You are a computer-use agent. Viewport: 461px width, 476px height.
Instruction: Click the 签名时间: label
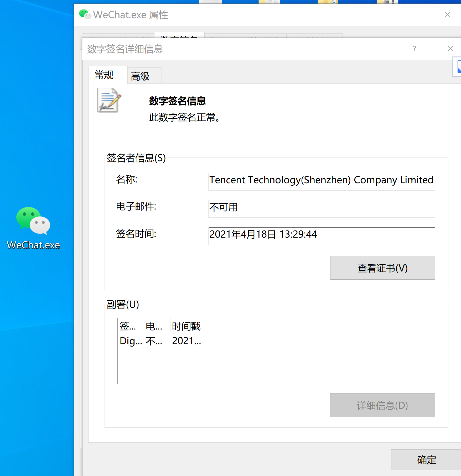pos(136,233)
